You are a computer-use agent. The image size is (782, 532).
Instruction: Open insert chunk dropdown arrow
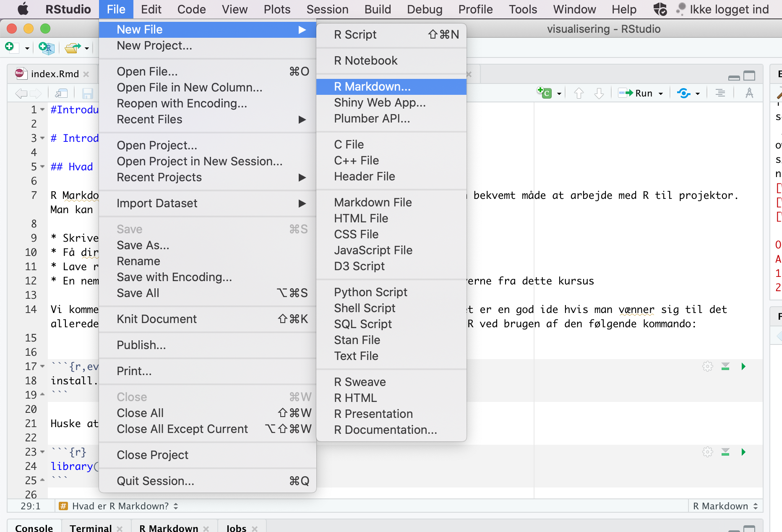point(559,94)
